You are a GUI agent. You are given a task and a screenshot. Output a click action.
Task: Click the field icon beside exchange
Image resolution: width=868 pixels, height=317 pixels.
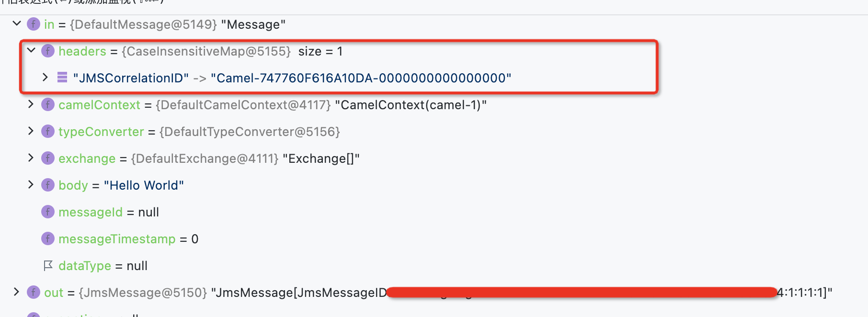pyautogui.click(x=48, y=158)
